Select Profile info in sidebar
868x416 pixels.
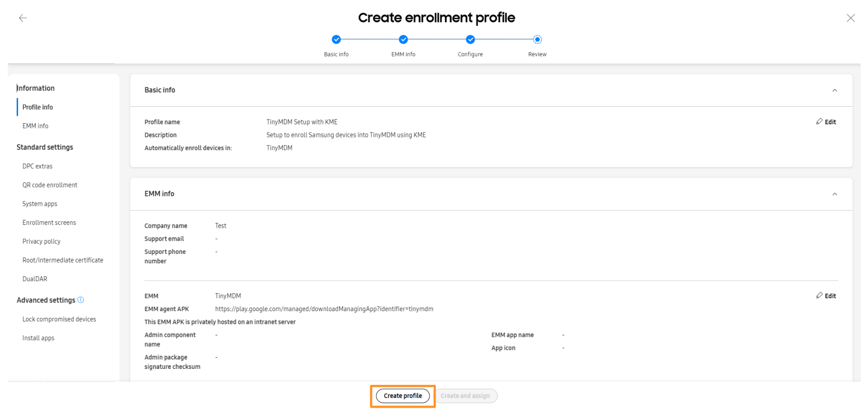click(37, 107)
